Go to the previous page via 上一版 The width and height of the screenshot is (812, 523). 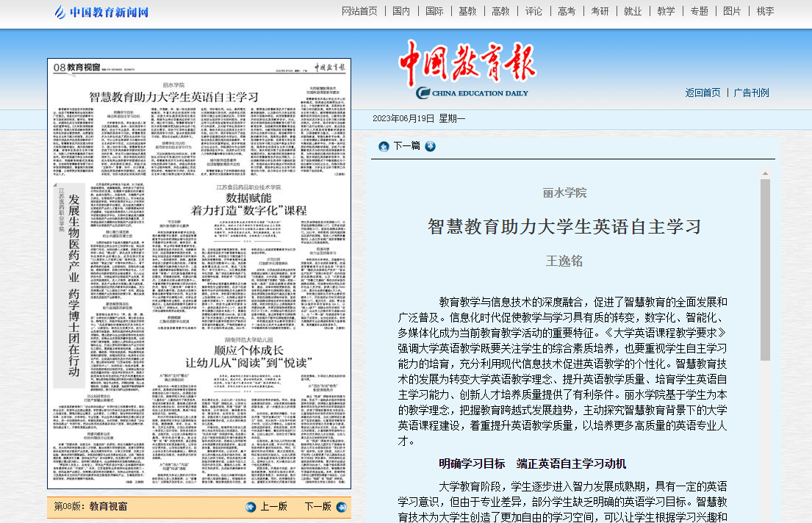(273, 507)
